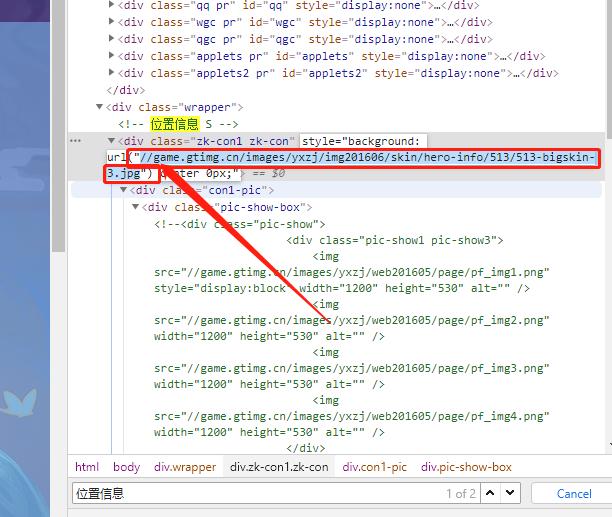Click the closing </div> tag above wrapper

[x=126, y=90]
